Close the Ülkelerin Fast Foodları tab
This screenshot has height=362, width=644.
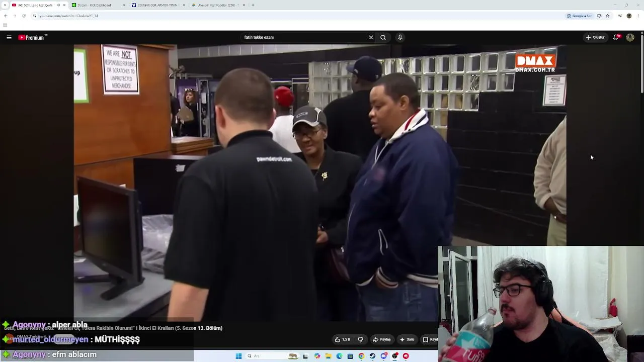click(x=244, y=5)
